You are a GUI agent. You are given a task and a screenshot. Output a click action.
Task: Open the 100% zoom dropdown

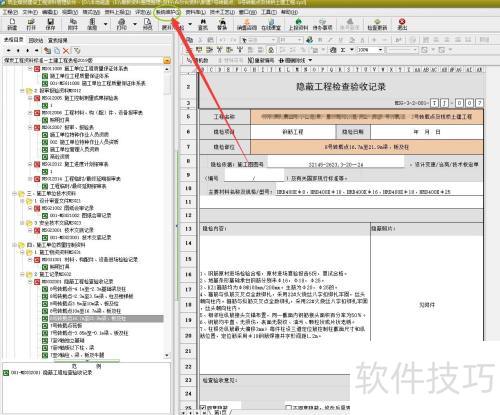click(380, 50)
